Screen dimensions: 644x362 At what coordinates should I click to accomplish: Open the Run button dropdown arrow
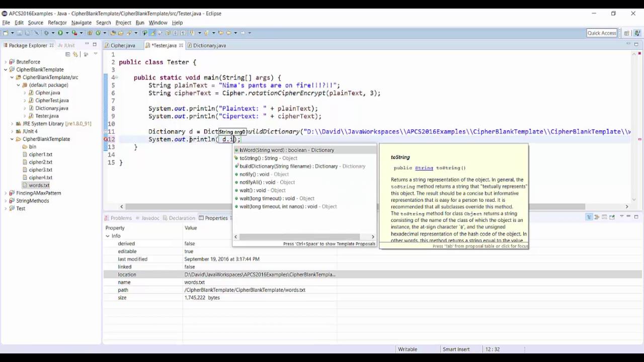67,33
